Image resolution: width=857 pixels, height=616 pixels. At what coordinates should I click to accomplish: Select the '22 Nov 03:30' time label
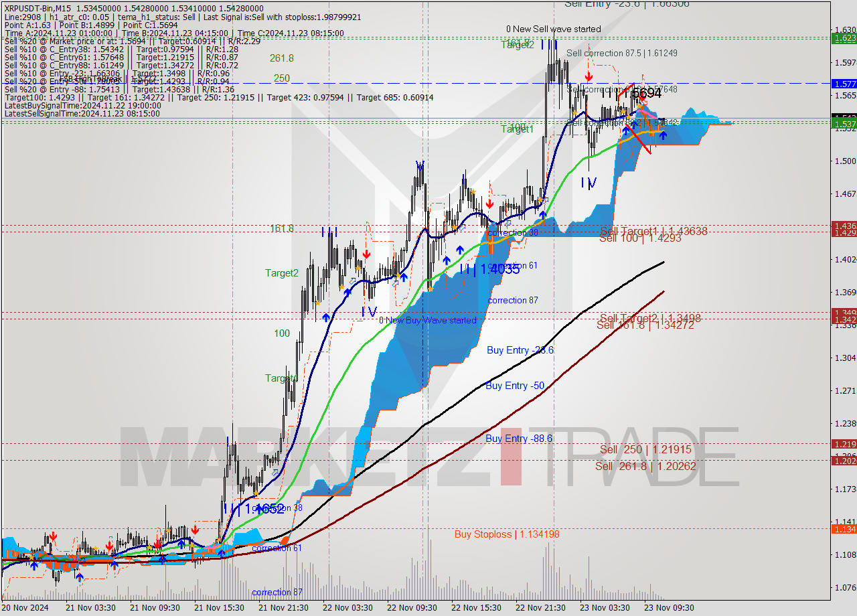click(x=347, y=607)
